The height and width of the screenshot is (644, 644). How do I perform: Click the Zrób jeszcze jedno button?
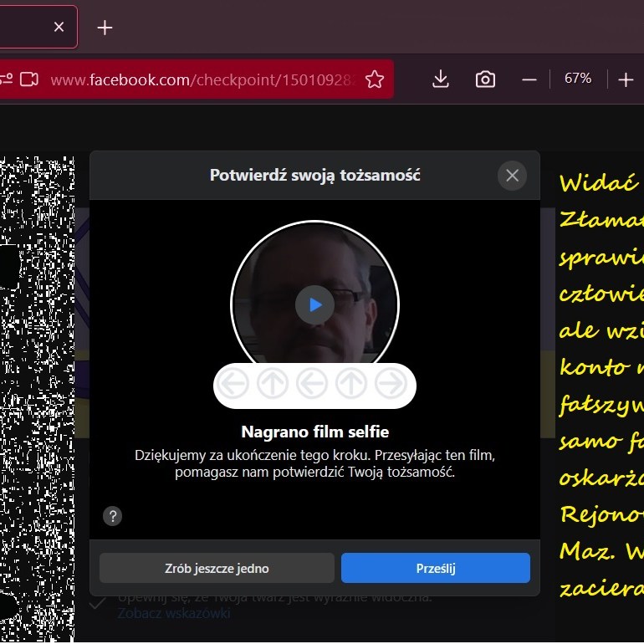[217, 568]
